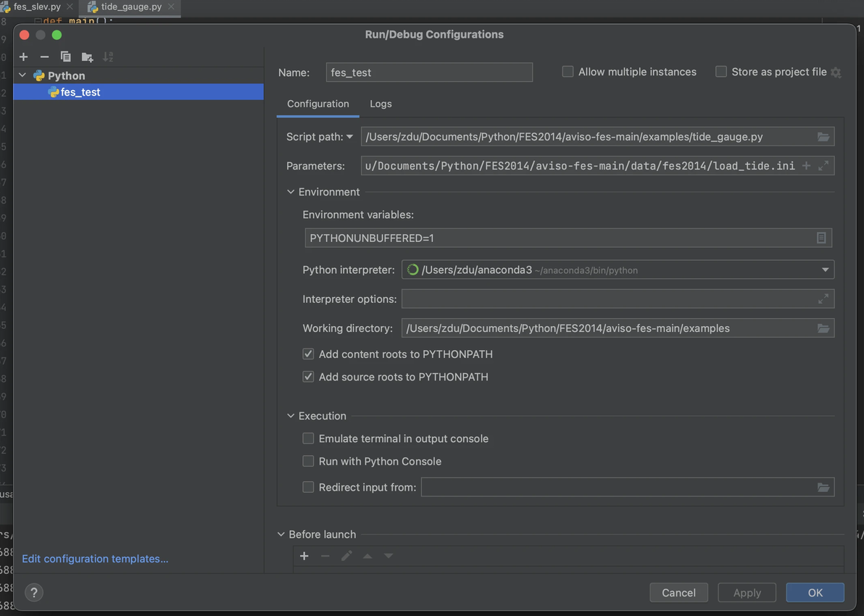
Task: Browse for working directory folder icon
Action: (x=823, y=328)
